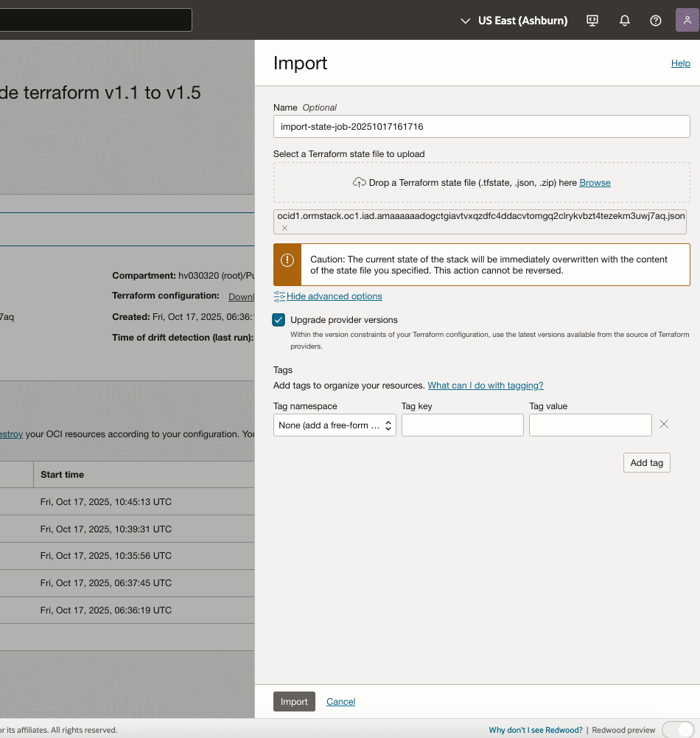Click the upload cloud icon in the drop zone
This screenshot has width=700, height=738.
pos(359,182)
